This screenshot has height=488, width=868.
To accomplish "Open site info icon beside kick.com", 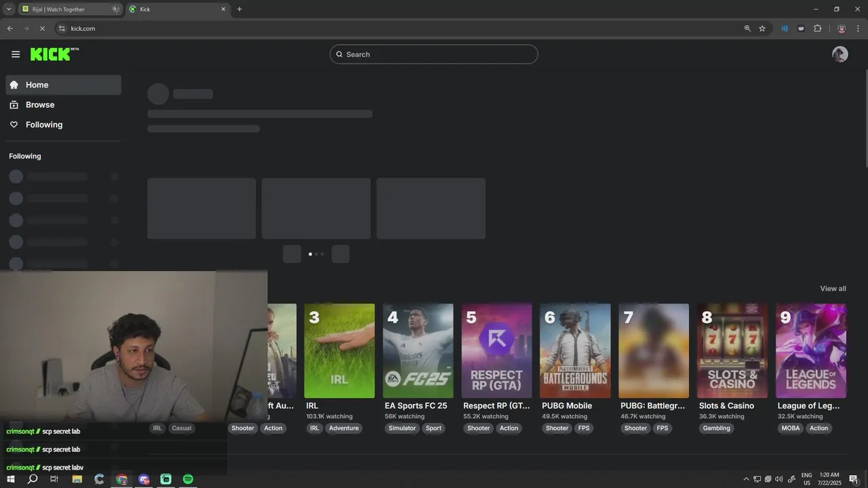I will (62, 28).
